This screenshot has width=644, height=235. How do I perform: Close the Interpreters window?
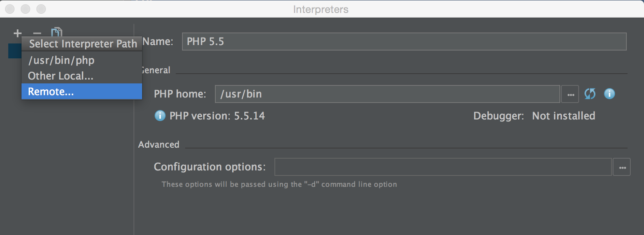tap(10, 9)
